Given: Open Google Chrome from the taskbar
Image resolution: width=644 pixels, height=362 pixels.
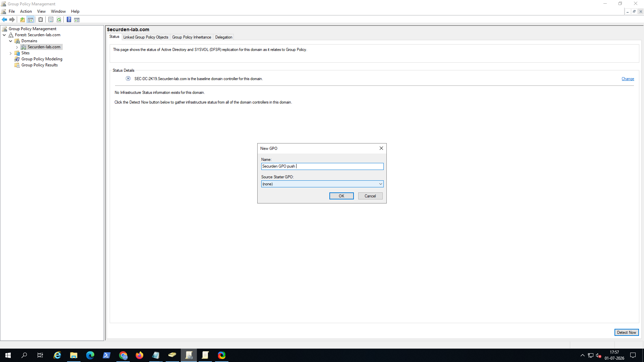Looking at the screenshot, I should pos(123,355).
